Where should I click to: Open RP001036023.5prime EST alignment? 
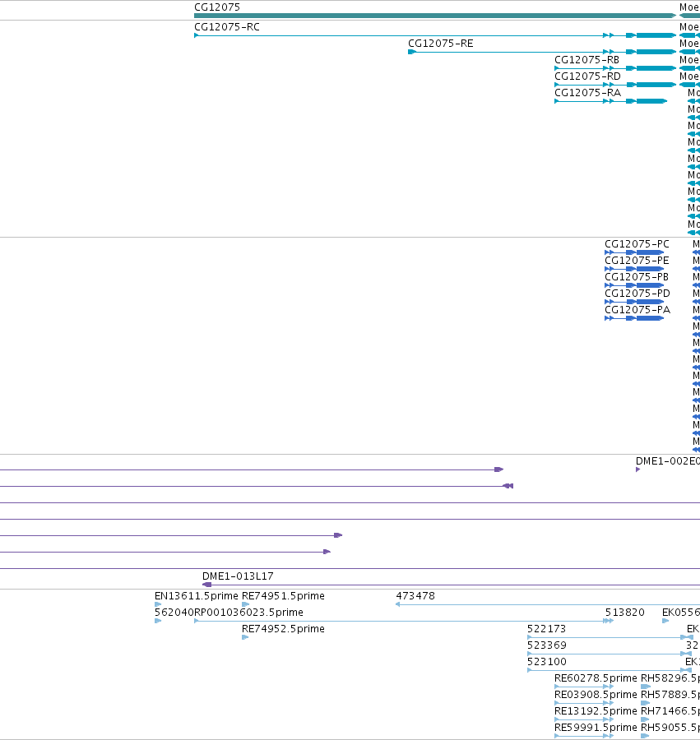(248, 613)
